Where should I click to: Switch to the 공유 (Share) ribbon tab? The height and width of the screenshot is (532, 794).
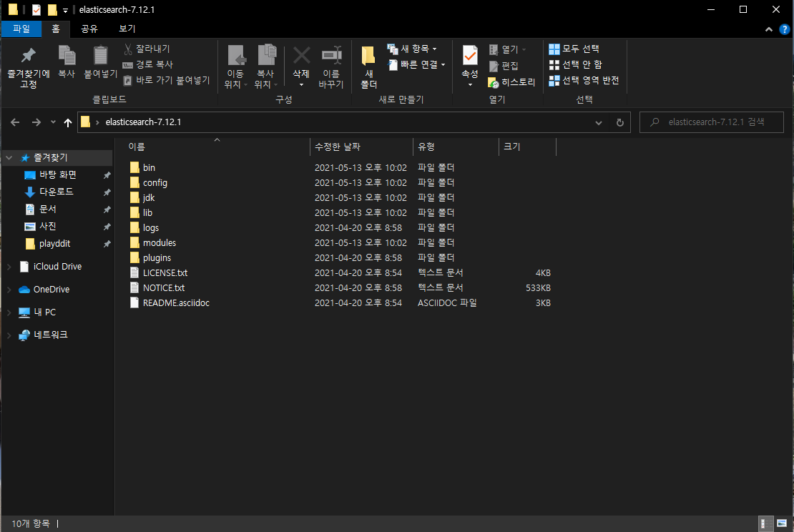89,29
